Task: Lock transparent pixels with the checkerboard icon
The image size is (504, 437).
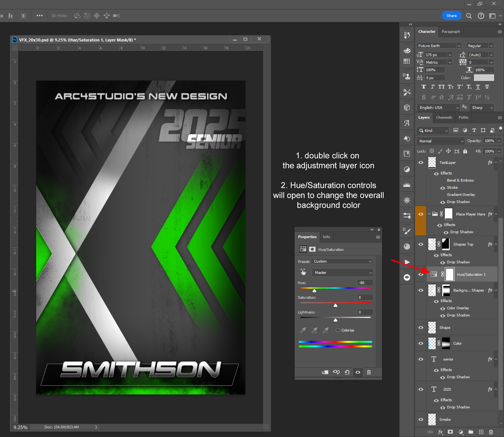Action: tap(432, 151)
